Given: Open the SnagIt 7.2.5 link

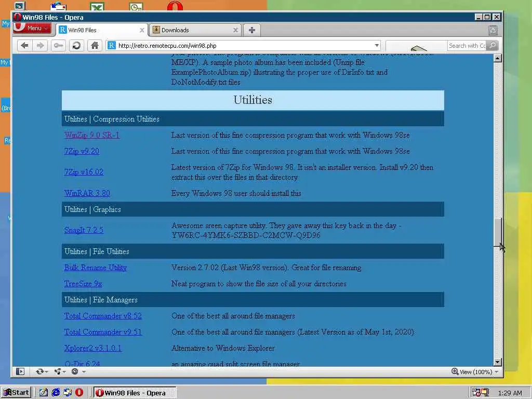Looking at the screenshot, I should (84, 230).
